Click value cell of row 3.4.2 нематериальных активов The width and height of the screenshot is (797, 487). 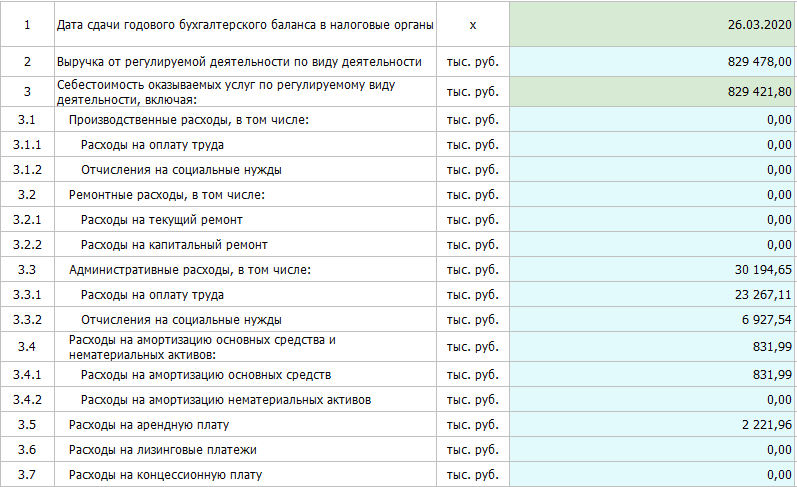click(653, 400)
